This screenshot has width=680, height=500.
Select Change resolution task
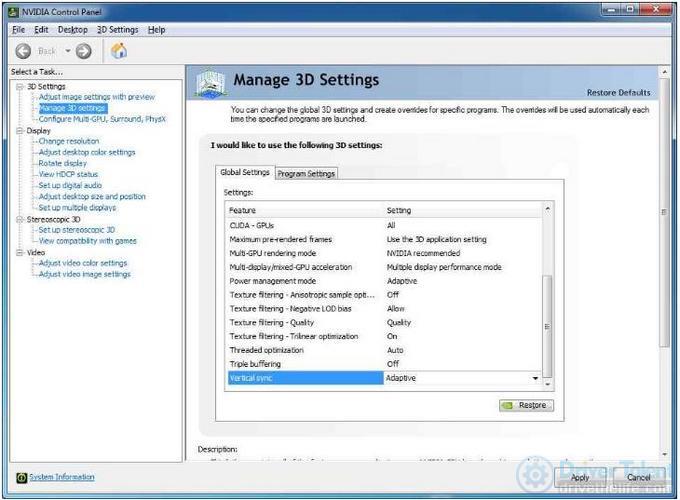click(69, 141)
